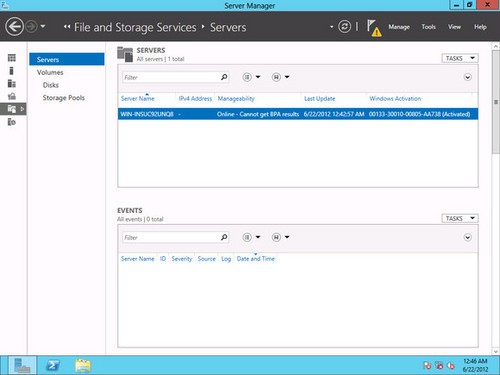Click the 6/22/2012 12:42:57 AM cell

pyautogui.click(x=334, y=114)
